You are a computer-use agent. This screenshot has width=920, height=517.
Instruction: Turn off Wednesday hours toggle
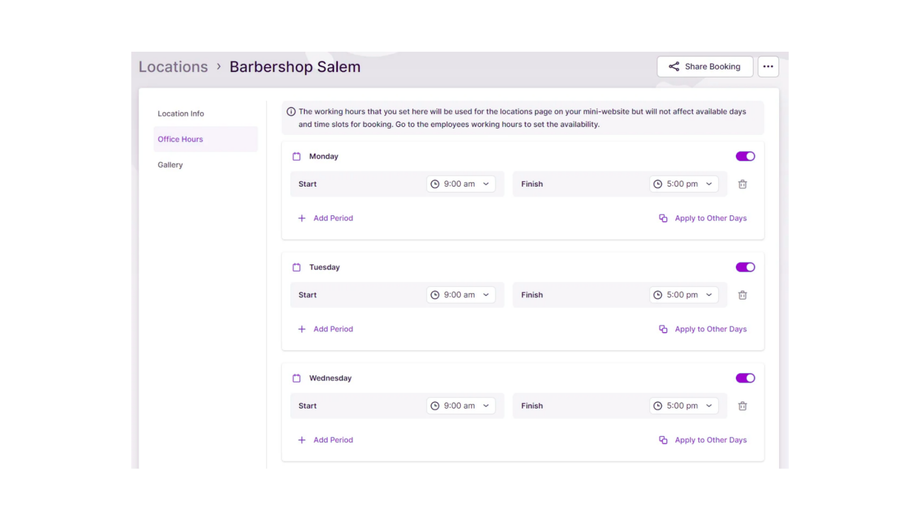point(745,379)
